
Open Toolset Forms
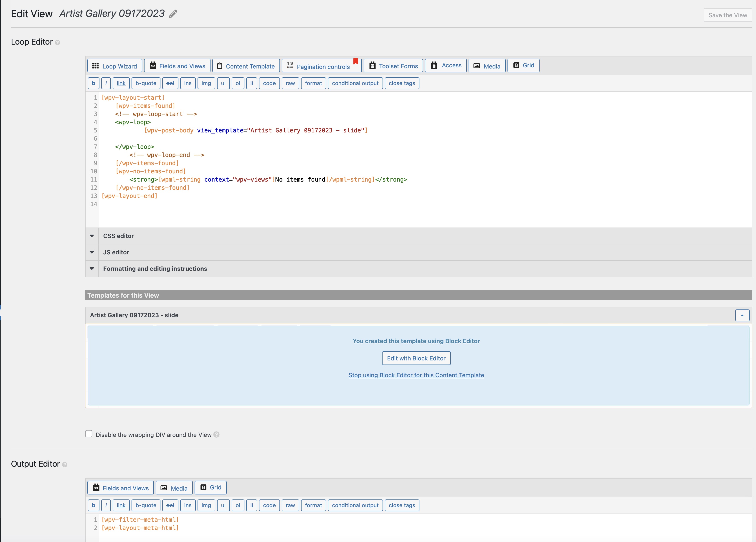[393, 66]
